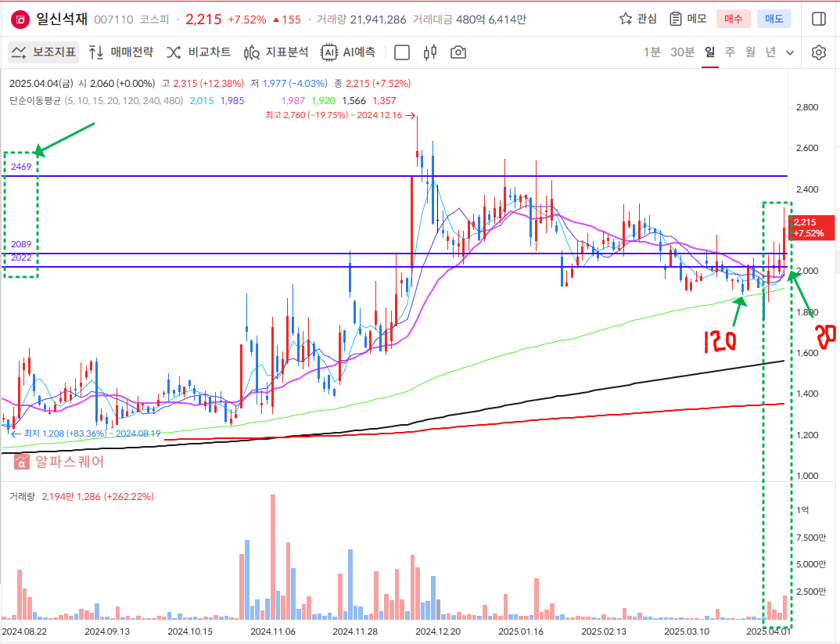840x644 pixels.
Task: Click the stock name 일신석재
Action: [62, 20]
